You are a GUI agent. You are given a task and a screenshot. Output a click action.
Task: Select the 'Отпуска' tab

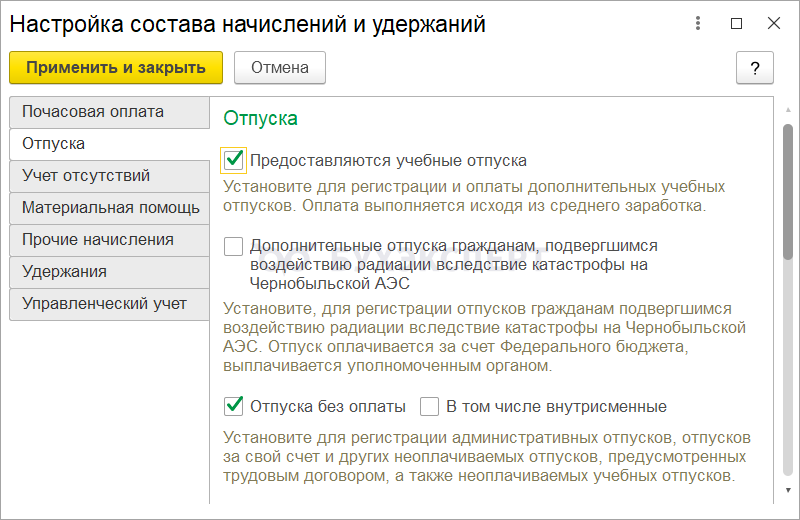click(x=108, y=144)
